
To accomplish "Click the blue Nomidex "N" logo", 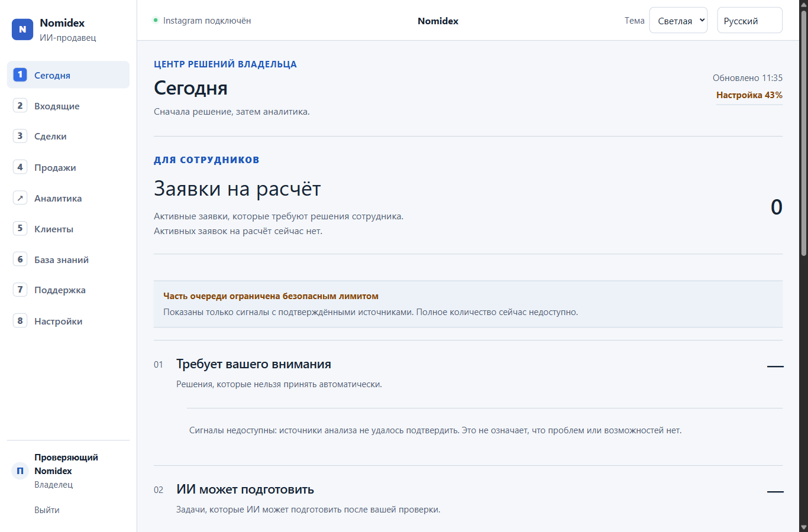I will click(22, 30).
